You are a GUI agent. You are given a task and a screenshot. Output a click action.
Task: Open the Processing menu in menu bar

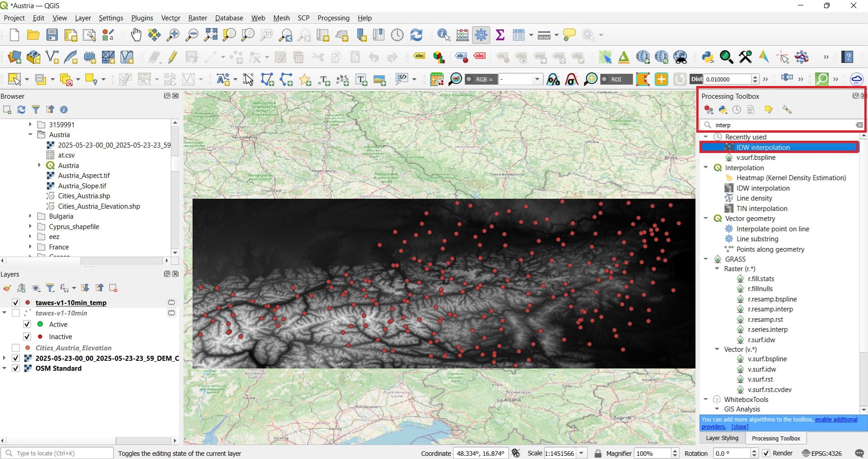(x=333, y=18)
